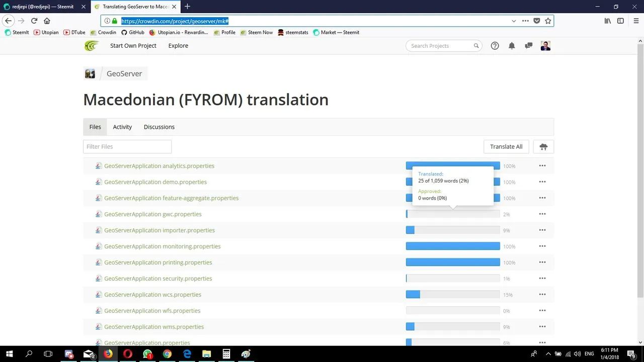Open GeoServerApplication wcs.properties file

point(152,295)
